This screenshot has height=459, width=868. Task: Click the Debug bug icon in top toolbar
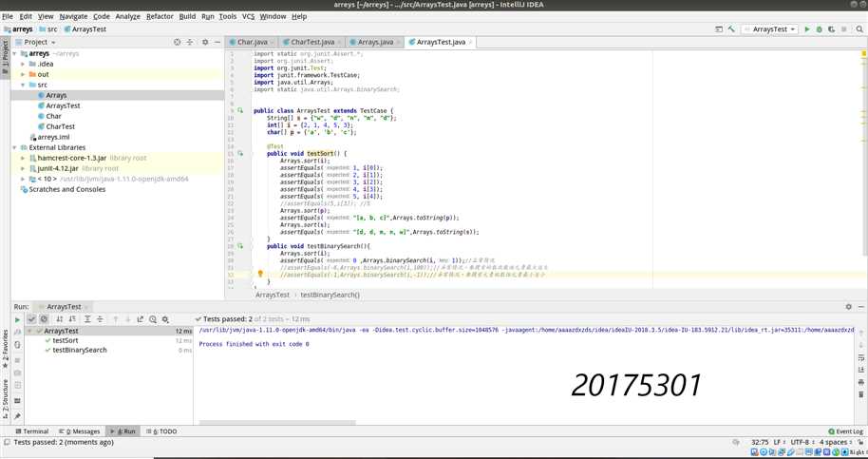click(820, 29)
